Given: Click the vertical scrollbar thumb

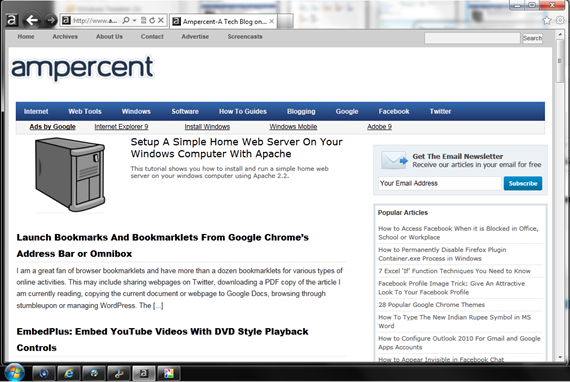Looking at the screenshot, I should (560, 61).
